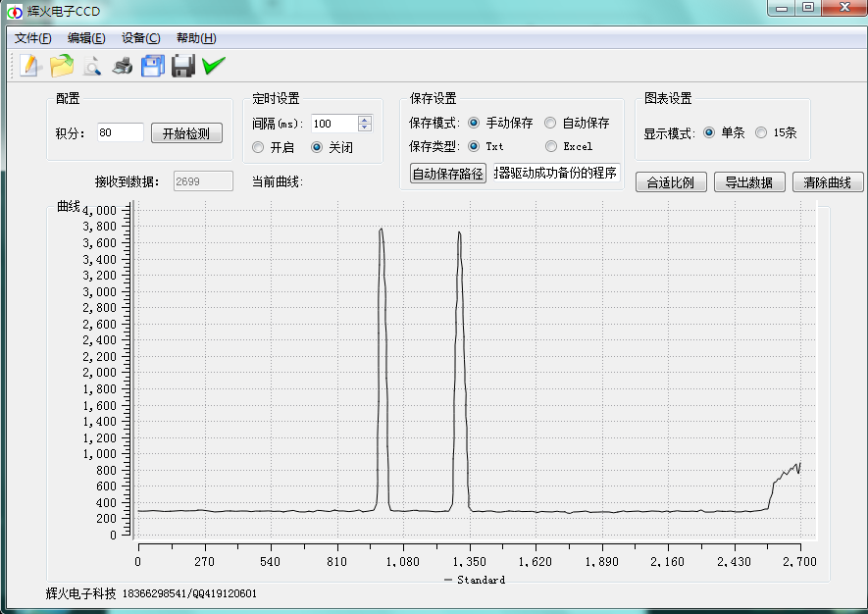Switch display mode to 15条
The height and width of the screenshot is (614, 868).
tap(761, 132)
